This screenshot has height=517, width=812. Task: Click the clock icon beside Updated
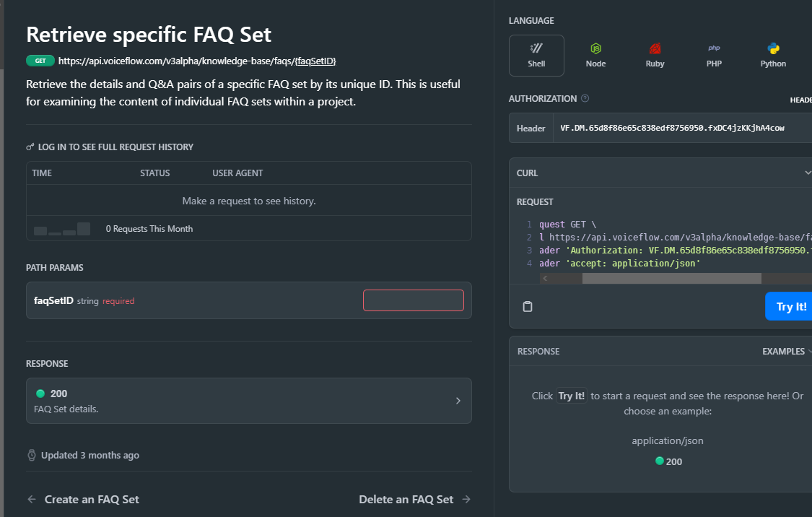tap(32, 456)
